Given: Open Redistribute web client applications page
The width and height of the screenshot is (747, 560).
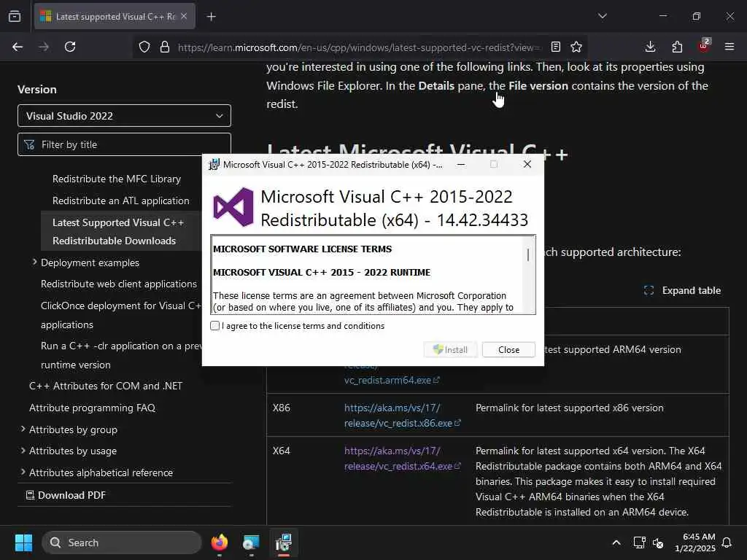Looking at the screenshot, I should point(119,284).
